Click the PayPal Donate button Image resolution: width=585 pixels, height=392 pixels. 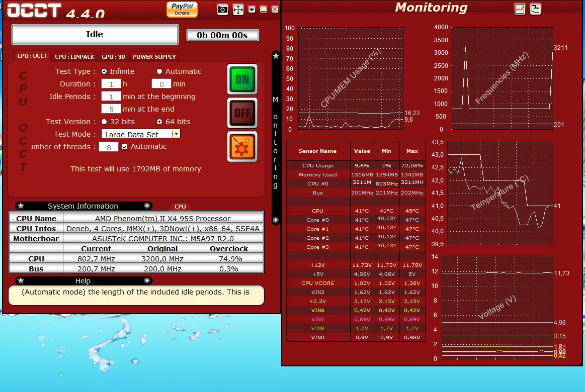182,9
